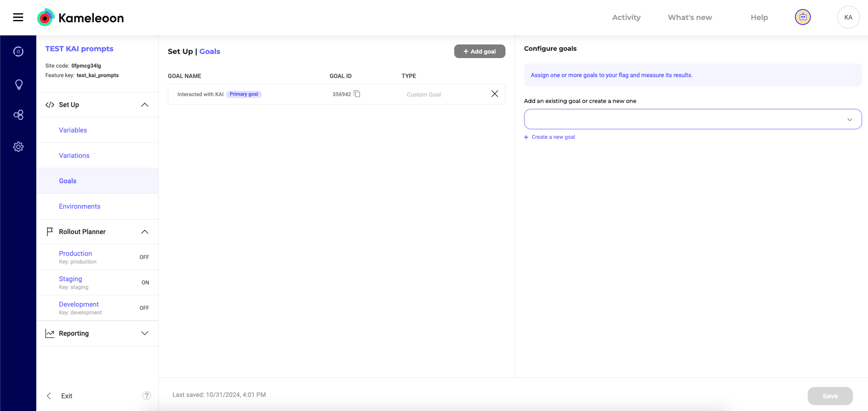This screenshot has height=411, width=868.
Task: Open the KA user avatar menu
Action: coord(848,17)
